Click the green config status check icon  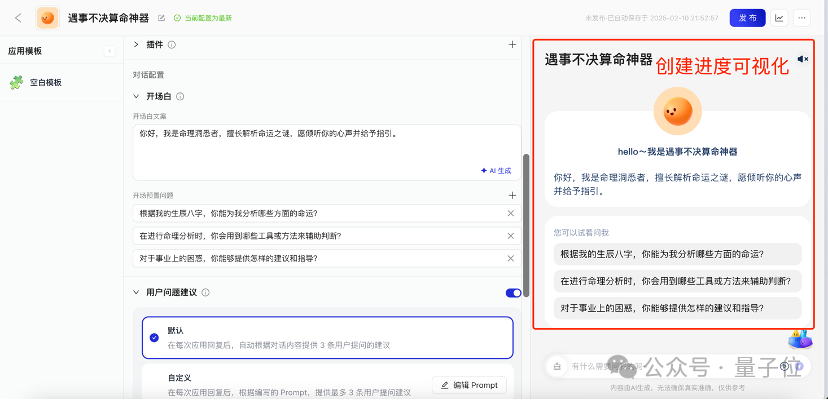pyautogui.click(x=177, y=18)
